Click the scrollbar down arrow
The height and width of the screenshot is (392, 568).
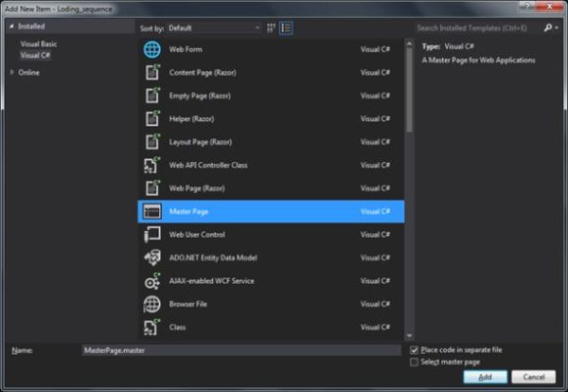click(409, 335)
